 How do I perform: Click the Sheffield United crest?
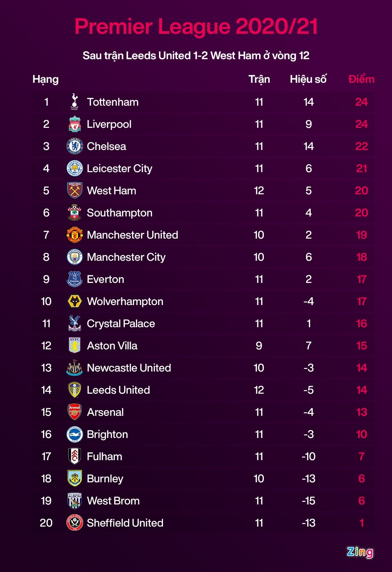(75, 523)
